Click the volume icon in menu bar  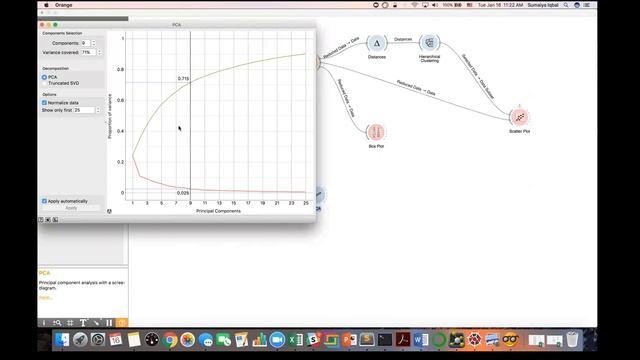tap(435, 5)
